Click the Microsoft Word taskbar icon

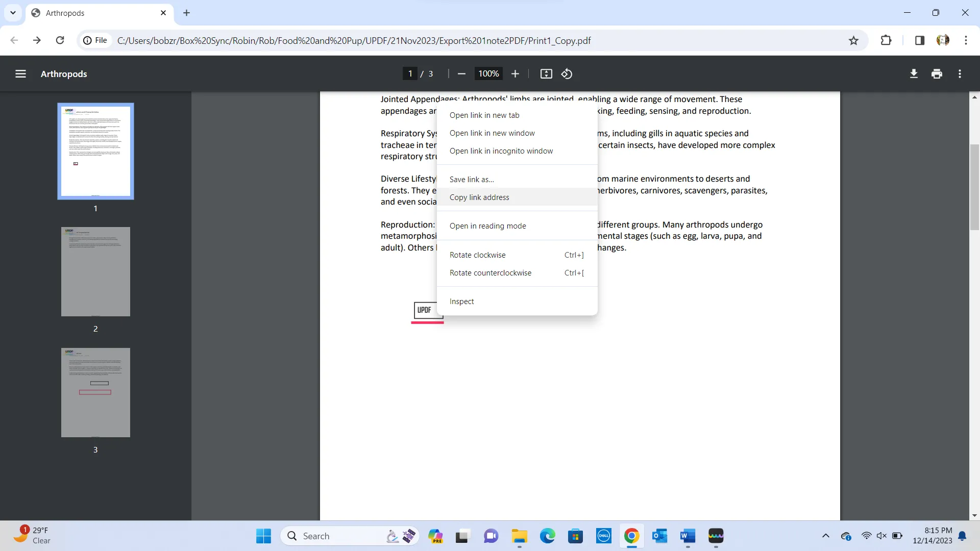coord(687,536)
